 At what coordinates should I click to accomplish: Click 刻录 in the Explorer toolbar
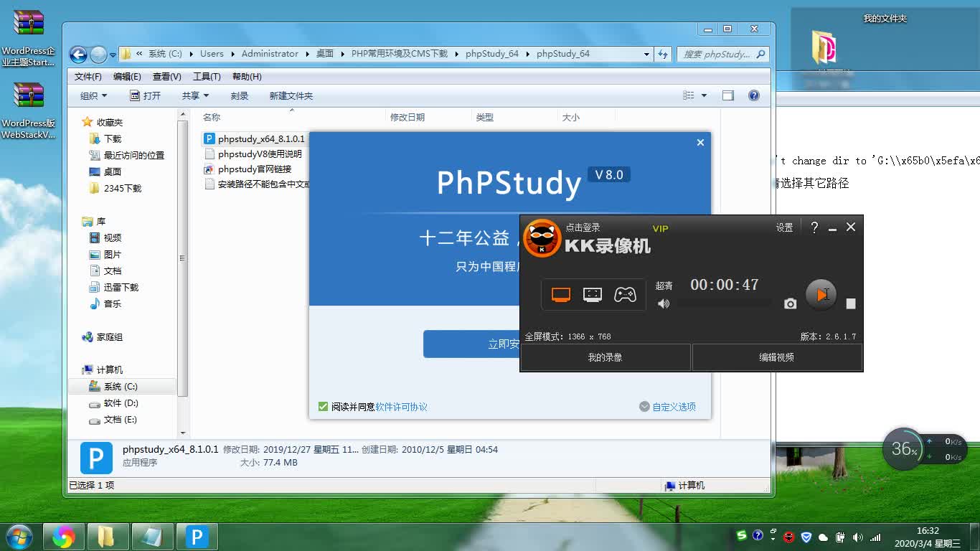240,96
